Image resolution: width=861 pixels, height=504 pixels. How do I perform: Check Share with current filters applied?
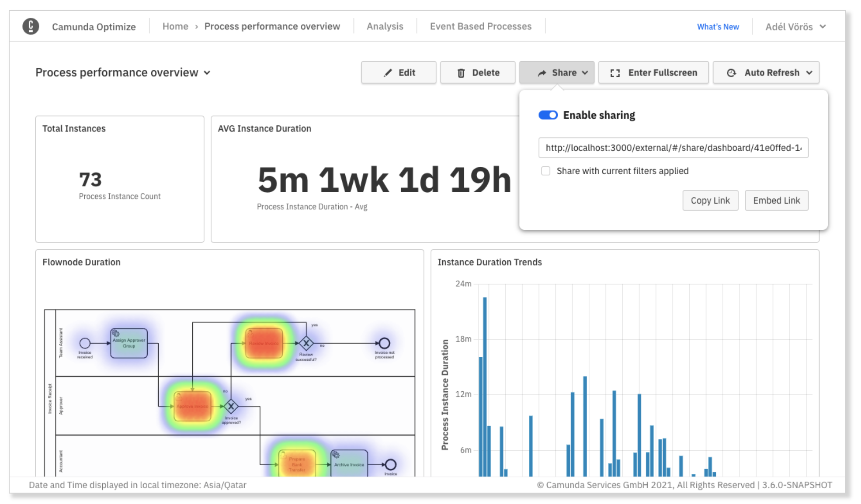[545, 171]
